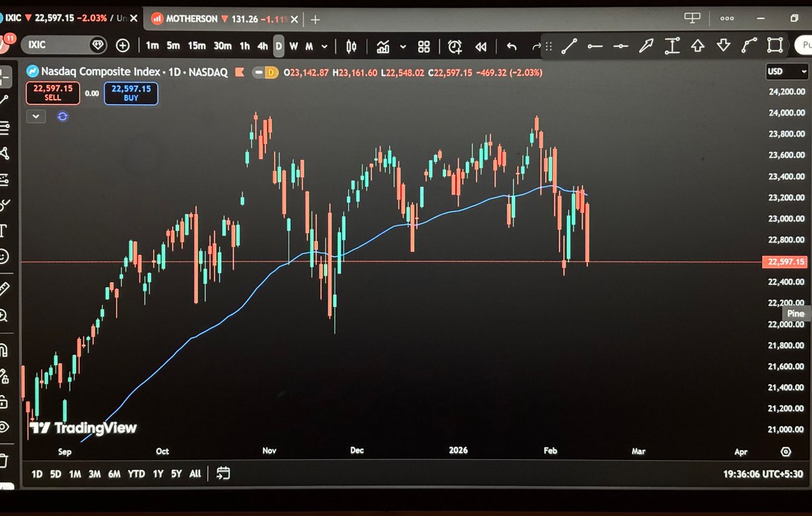Redo the last chart action
The width and height of the screenshot is (812, 516).
(536, 47)
